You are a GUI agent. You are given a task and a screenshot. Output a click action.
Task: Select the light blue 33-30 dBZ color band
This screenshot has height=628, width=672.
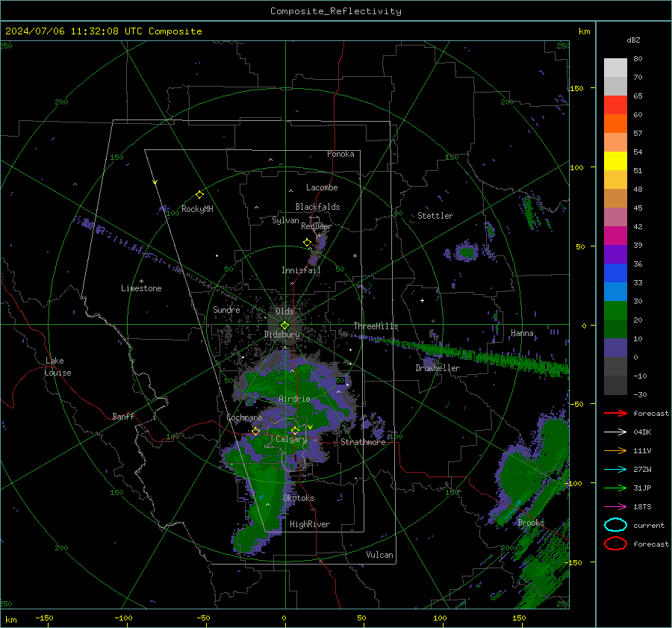pyautogui.click(x=615, y=291)
